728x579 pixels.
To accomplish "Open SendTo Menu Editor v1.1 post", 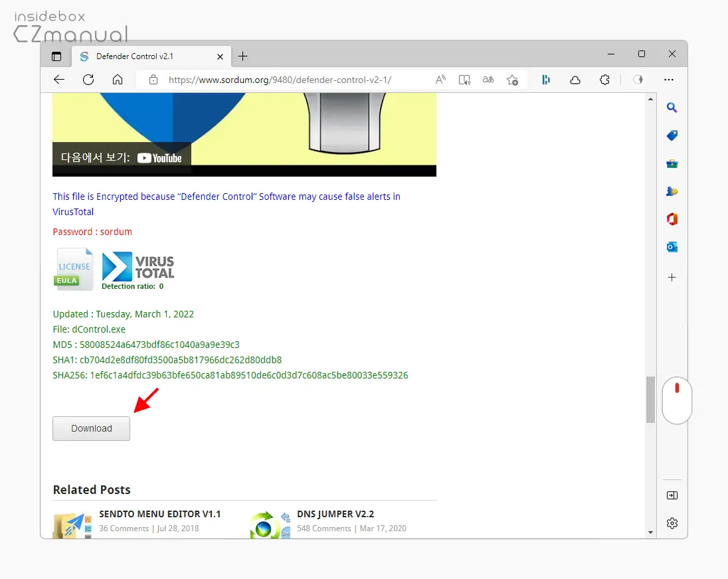I will tap(159, 514).
